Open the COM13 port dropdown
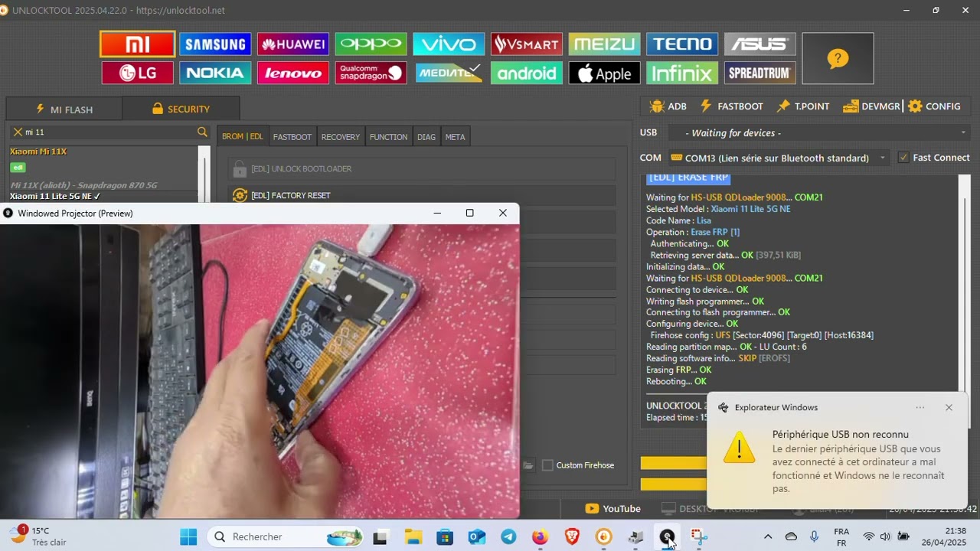Viewport: 980px width, 551px height. (778, 158)
